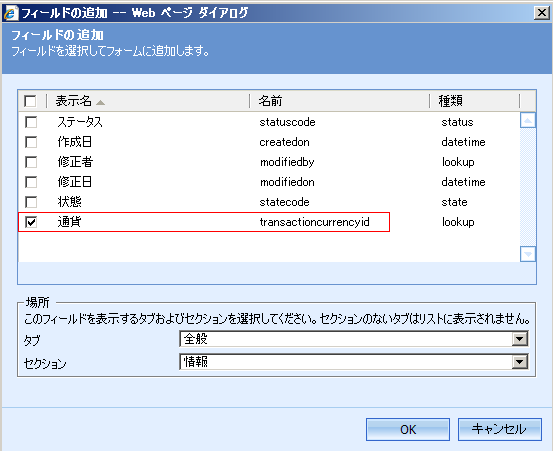
Task: Check the ステータス field checkbox
Action: [x=31, y=122]
